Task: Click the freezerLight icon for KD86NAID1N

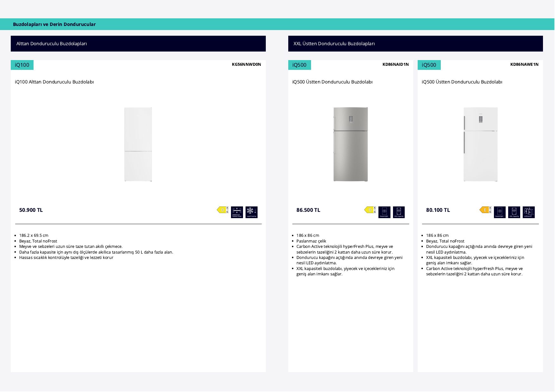Action: pos(384,212)
